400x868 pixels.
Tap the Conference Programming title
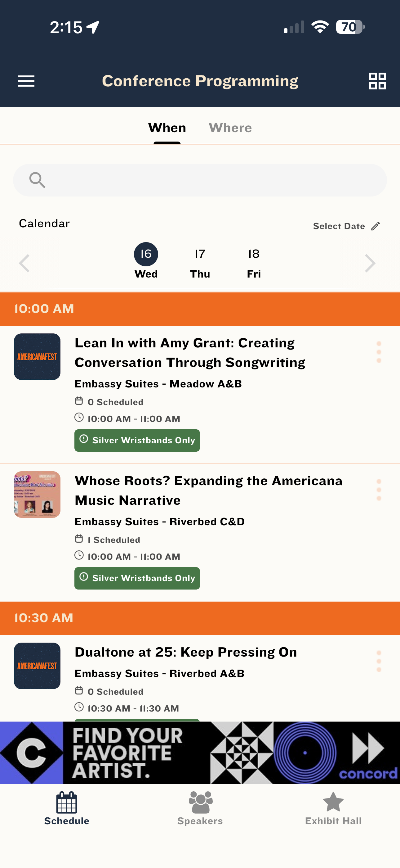pos(200,81)
